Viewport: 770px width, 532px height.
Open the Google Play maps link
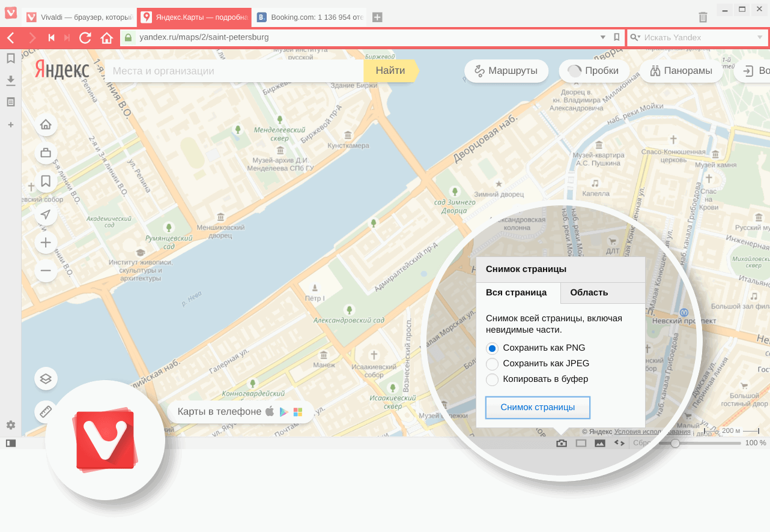[x=283, y=412]
